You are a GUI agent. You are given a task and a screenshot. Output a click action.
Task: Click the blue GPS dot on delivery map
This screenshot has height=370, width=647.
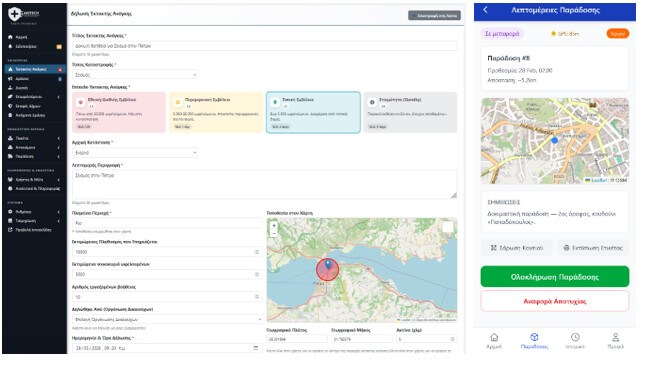555,141
